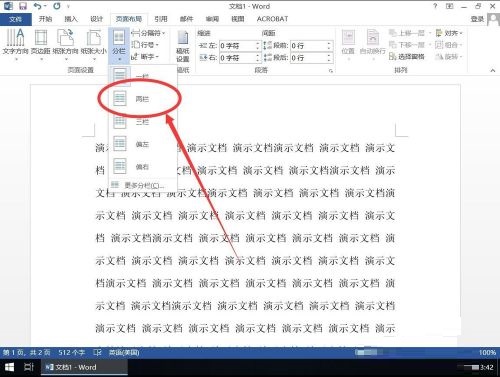500x377 pixels.
Task: Click page count 第1页 status item
Action: click(27, 352)
